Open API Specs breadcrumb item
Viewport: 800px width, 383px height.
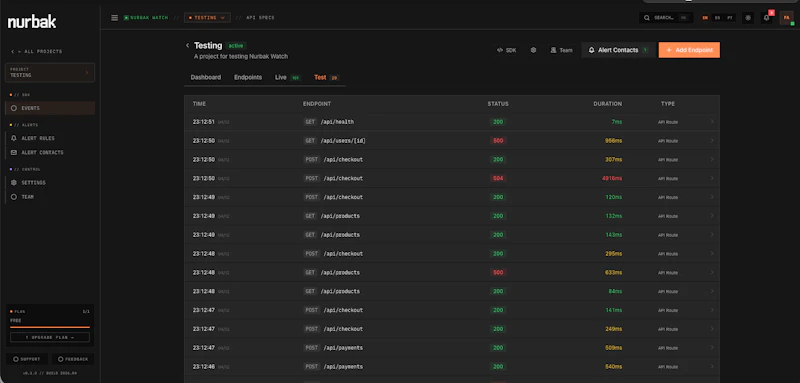tap(260, 18)
